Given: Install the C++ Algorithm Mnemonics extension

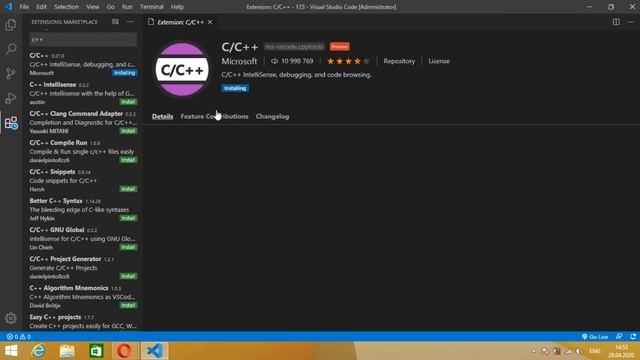Looking at the screenshot, I should (128, 305).
